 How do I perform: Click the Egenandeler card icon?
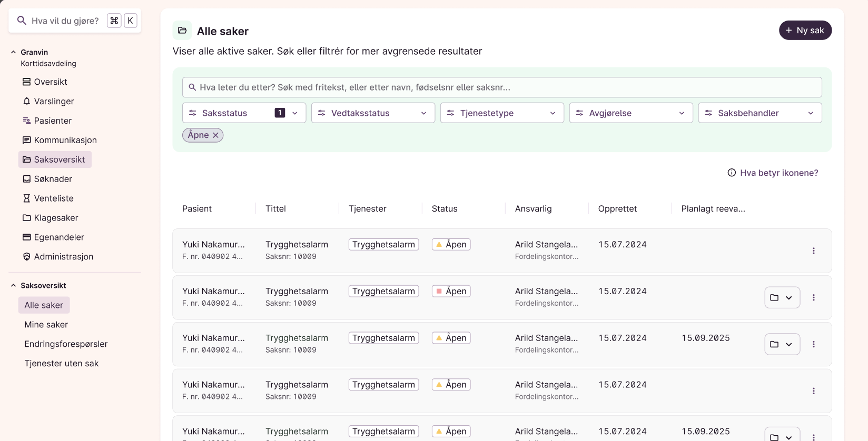26,237
